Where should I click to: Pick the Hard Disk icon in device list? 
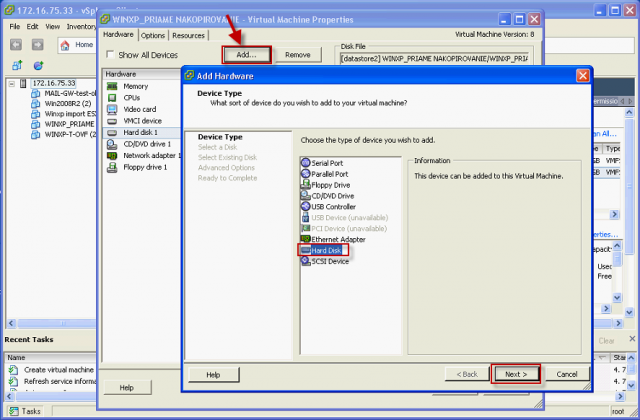click(305, 250)
